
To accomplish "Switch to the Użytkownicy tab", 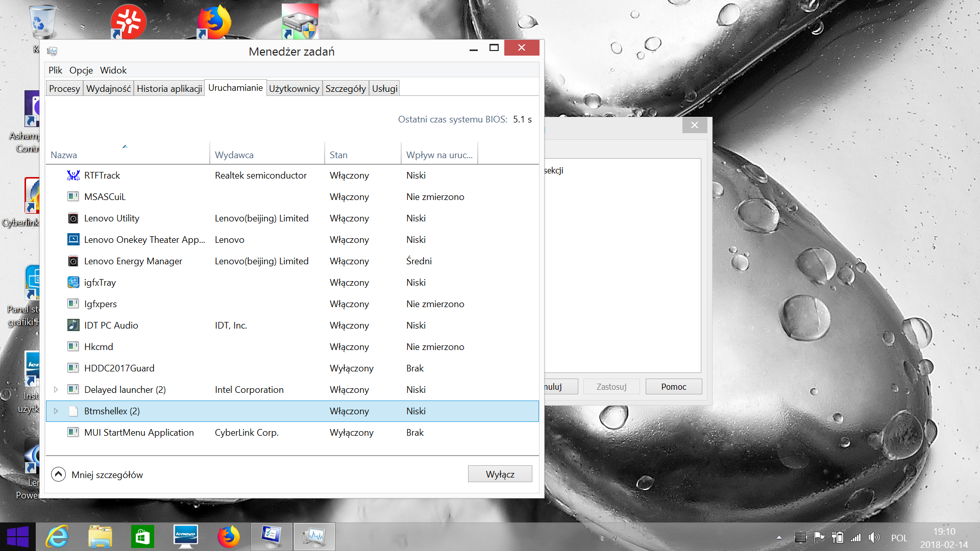I will pos(294,88).
